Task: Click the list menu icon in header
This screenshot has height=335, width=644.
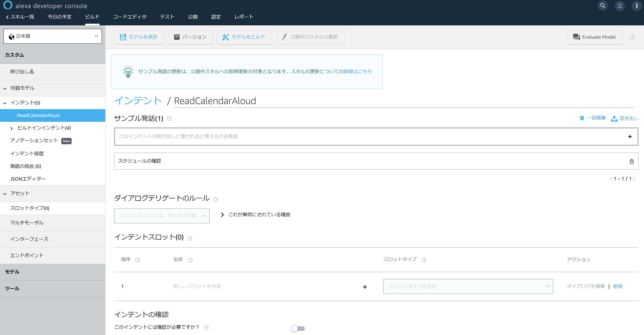Action: [x=619, y=6]
